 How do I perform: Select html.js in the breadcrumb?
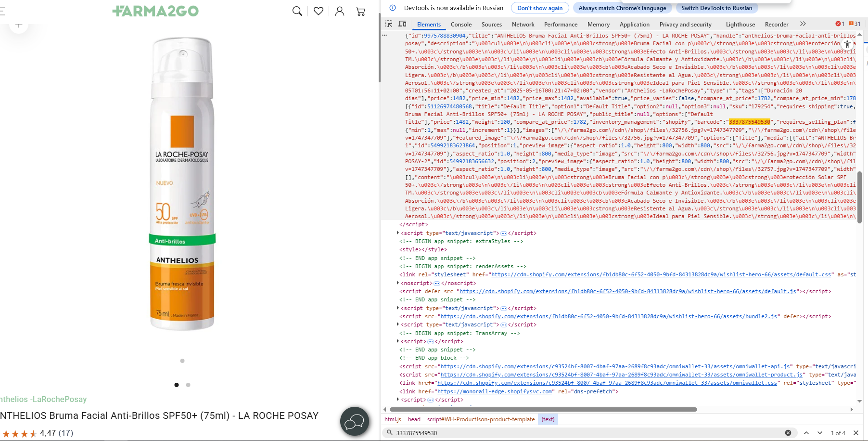point(393,419)
